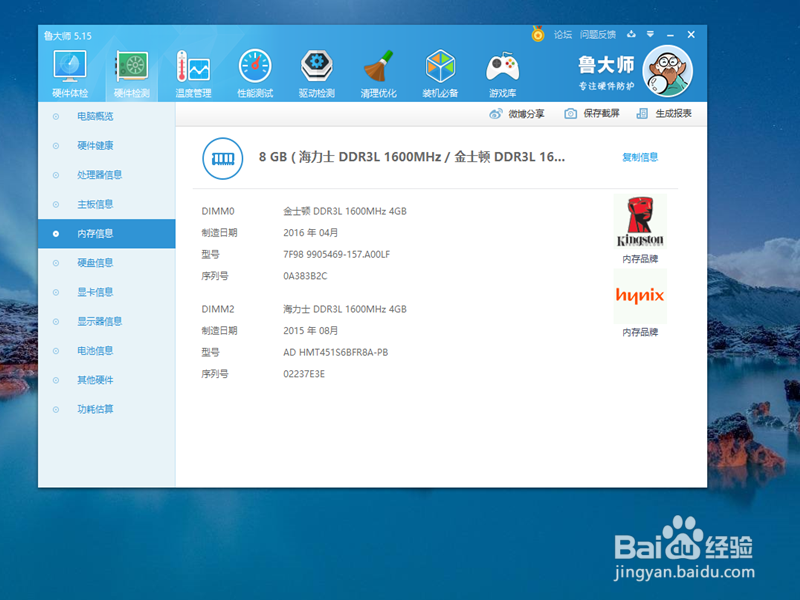Open the 硬件体检 hardware checkup icon

70,73
